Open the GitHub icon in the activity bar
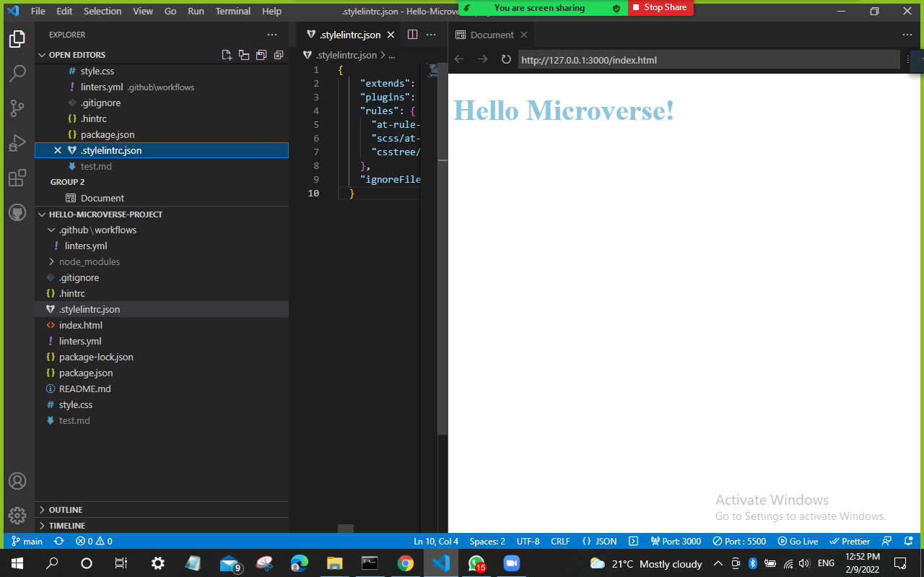 tap(18, 212)
